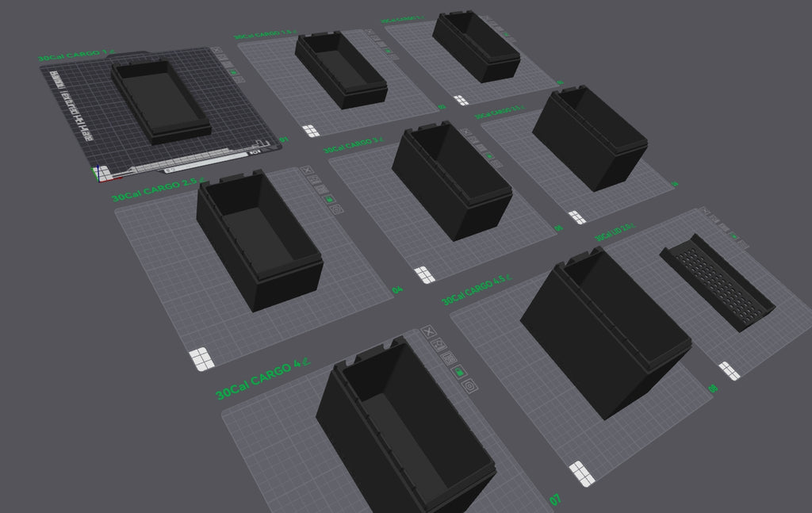Toggle the lock on 30Cal CARGO 1 plate
Viewport: 812px width, 513px height.
pos(235,72)
